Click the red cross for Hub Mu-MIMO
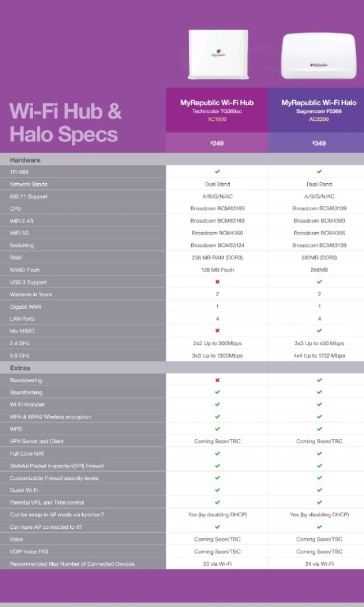 (217, 331)
